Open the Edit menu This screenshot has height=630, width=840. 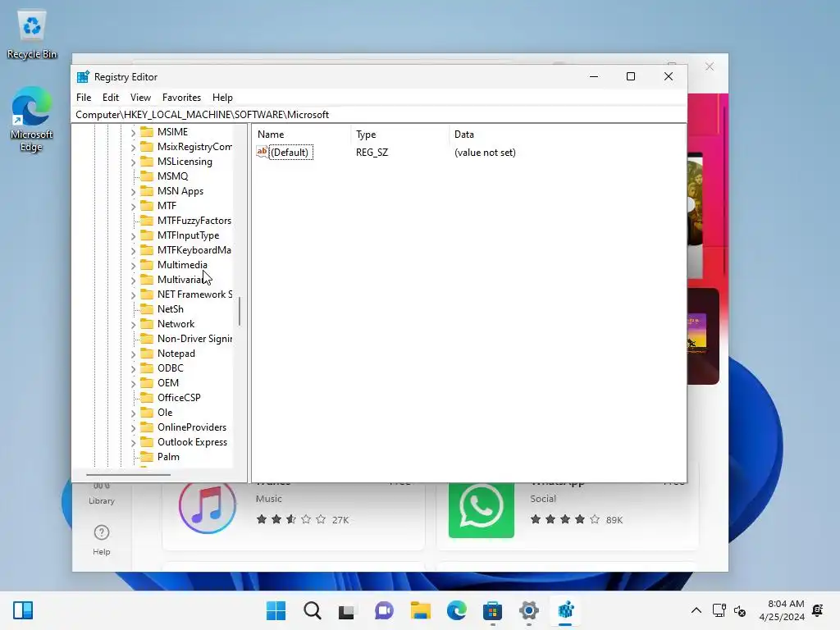(111, 98)
